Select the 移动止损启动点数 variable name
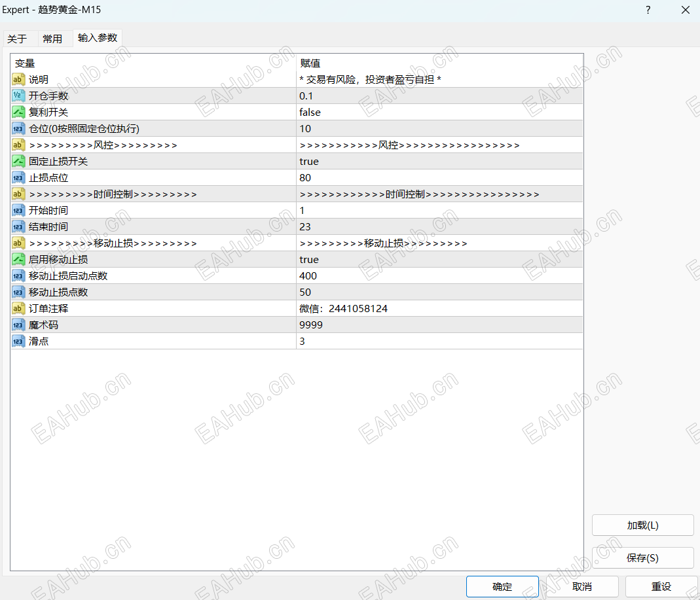 point(68,275)
